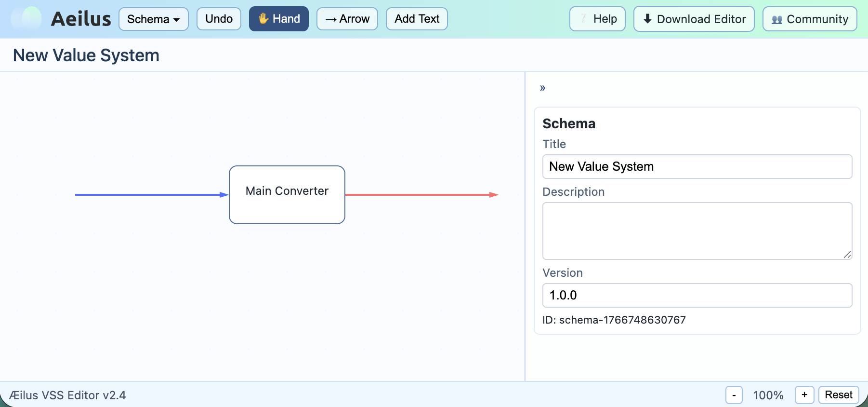Viewport: 868px width, 407px height.
Task: Reset the canvas zoom level
Action: 838,395
